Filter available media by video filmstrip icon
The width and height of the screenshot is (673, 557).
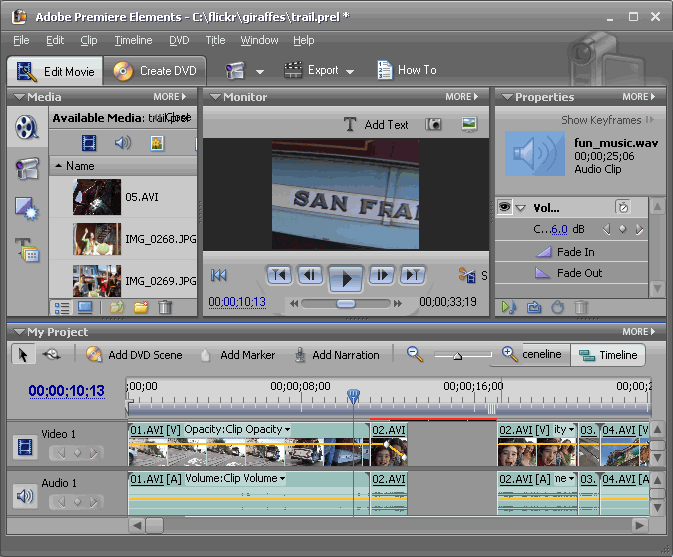88,143
